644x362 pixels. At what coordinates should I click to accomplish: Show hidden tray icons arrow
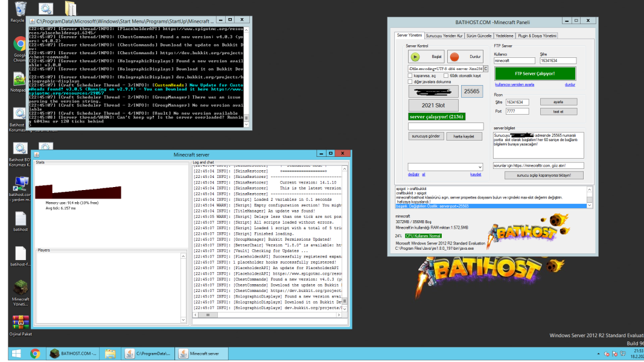point(598,354)
